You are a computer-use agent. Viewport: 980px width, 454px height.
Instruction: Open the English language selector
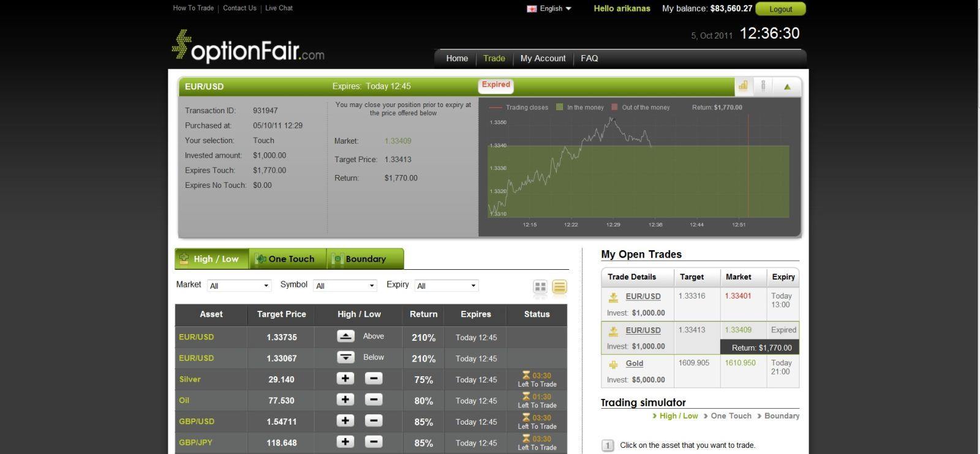[x=550, y=9]
